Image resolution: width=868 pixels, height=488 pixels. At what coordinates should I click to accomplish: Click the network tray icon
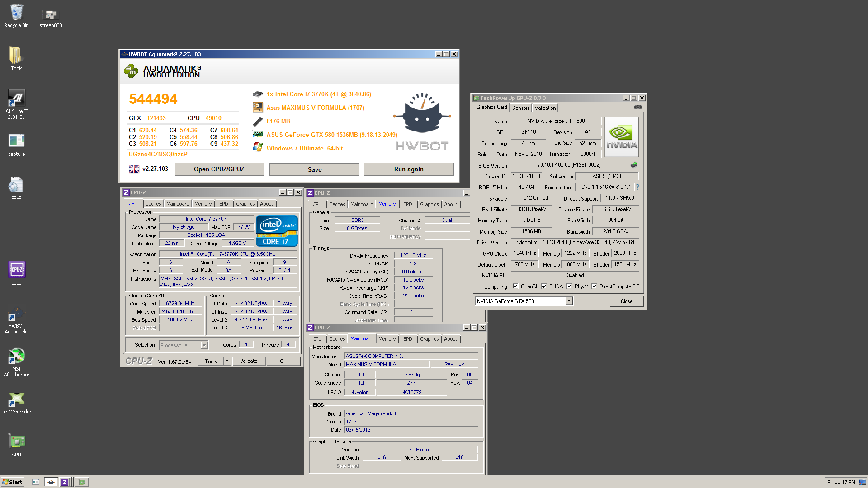click(862, 482)
